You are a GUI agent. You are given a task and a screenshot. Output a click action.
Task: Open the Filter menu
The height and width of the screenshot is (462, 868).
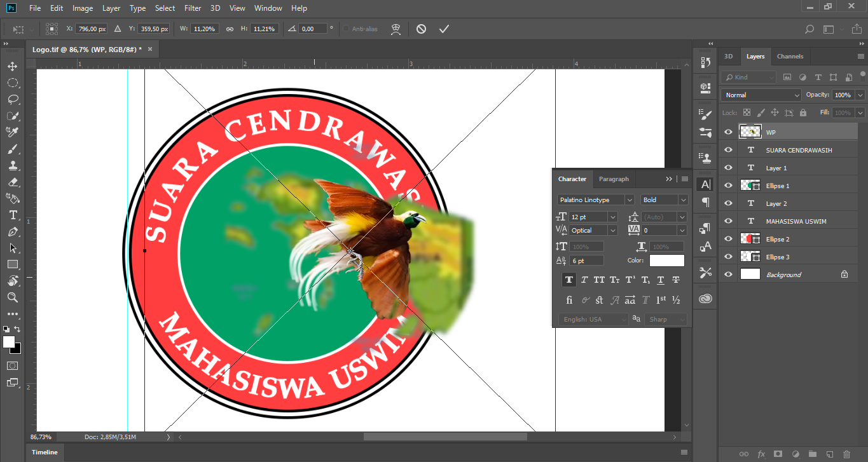point(193,8)
